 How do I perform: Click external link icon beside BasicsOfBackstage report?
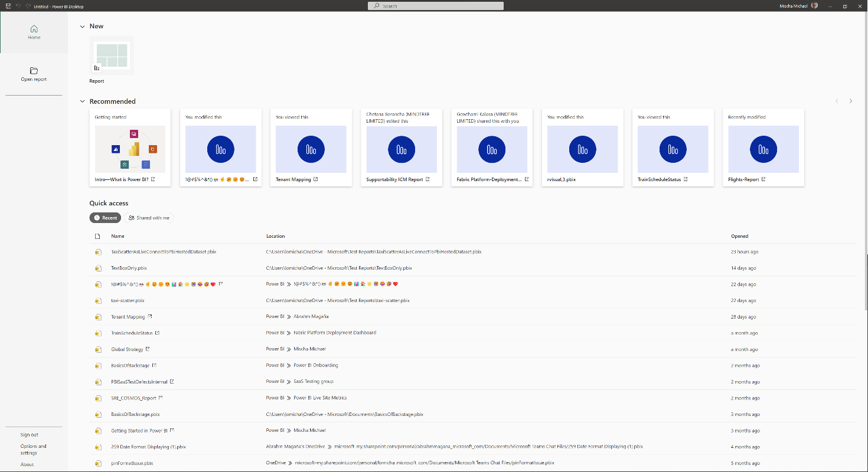154,365
